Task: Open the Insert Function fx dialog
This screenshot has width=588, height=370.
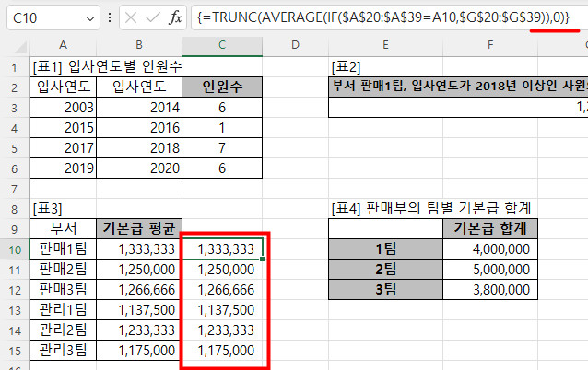Action: click(175, 17)
